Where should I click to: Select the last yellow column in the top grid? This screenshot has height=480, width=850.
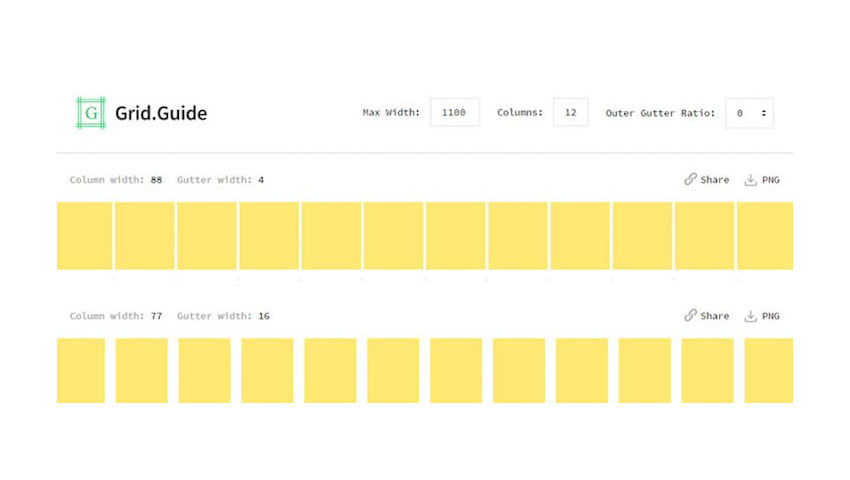click(x=765, y=236)
